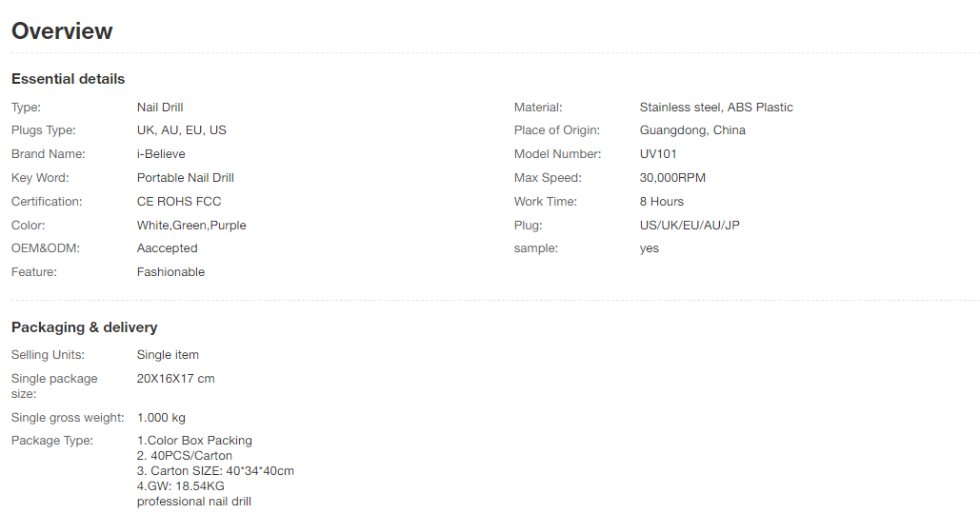This screenshot has height=514, width=980.
Task: Click White,Green,Purple color value
Action: pos(191,226)
